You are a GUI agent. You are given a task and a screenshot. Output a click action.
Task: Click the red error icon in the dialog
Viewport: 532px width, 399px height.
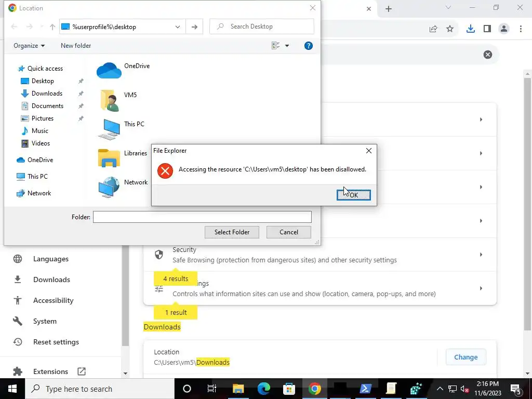coord(165,170)
